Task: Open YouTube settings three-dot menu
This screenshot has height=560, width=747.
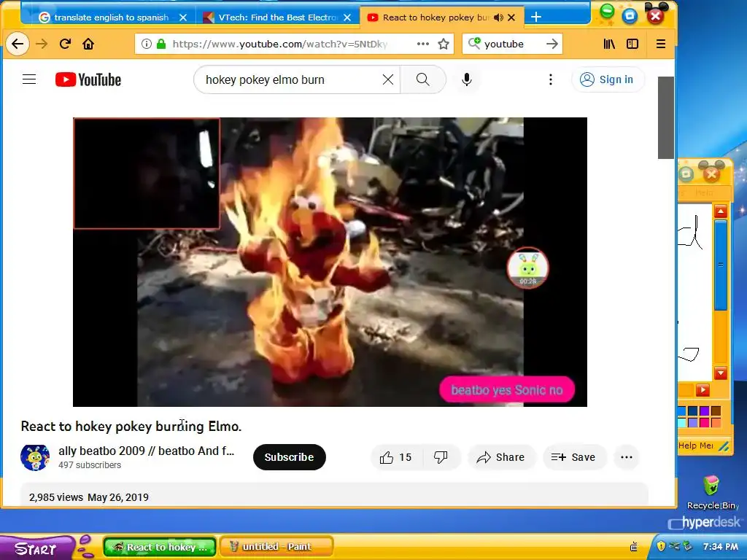Action: pos(551,79)
